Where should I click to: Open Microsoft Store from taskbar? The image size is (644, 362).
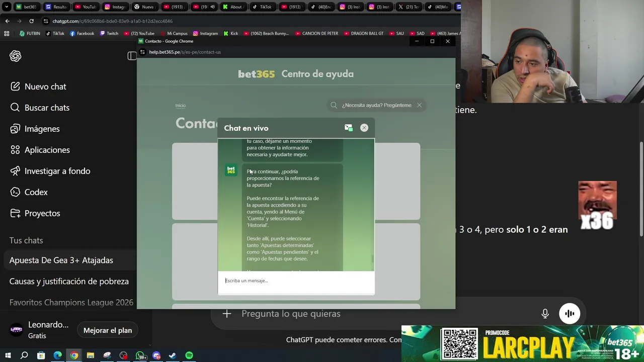tap(41, 355)
